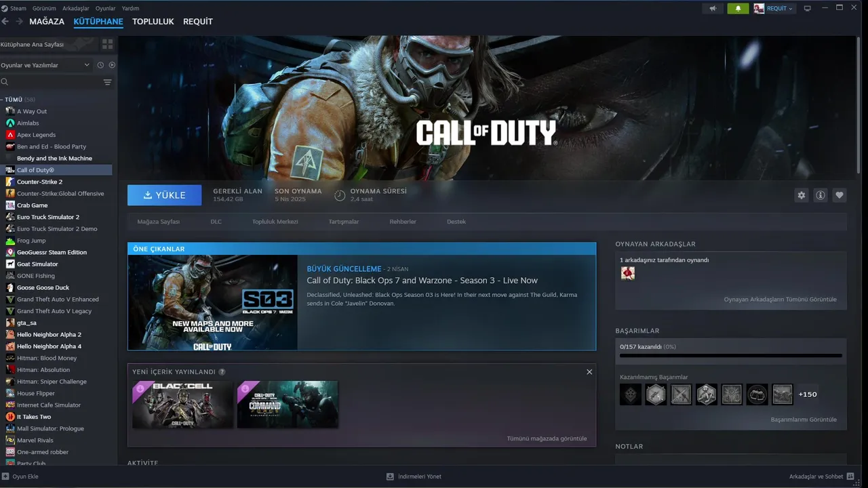This screenshot has height=488, width=868.
Task: Click the +150 achievements counter
Action: 808,394
